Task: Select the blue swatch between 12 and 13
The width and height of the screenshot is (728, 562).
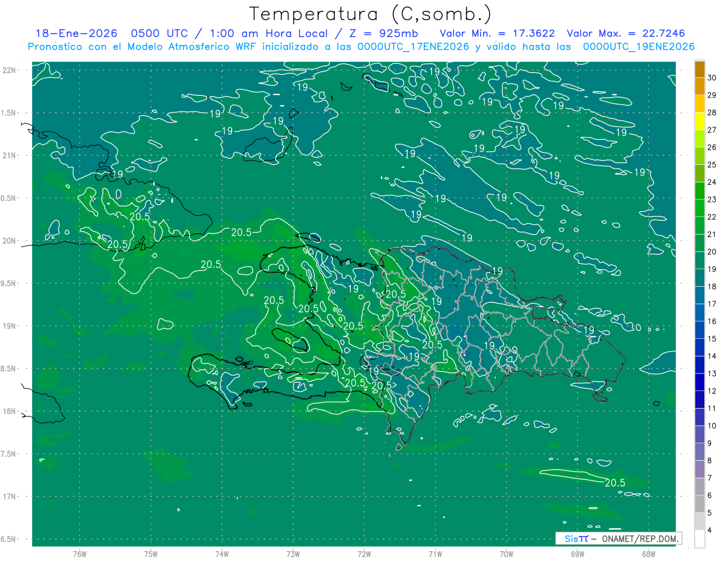Action: point(699,383)
